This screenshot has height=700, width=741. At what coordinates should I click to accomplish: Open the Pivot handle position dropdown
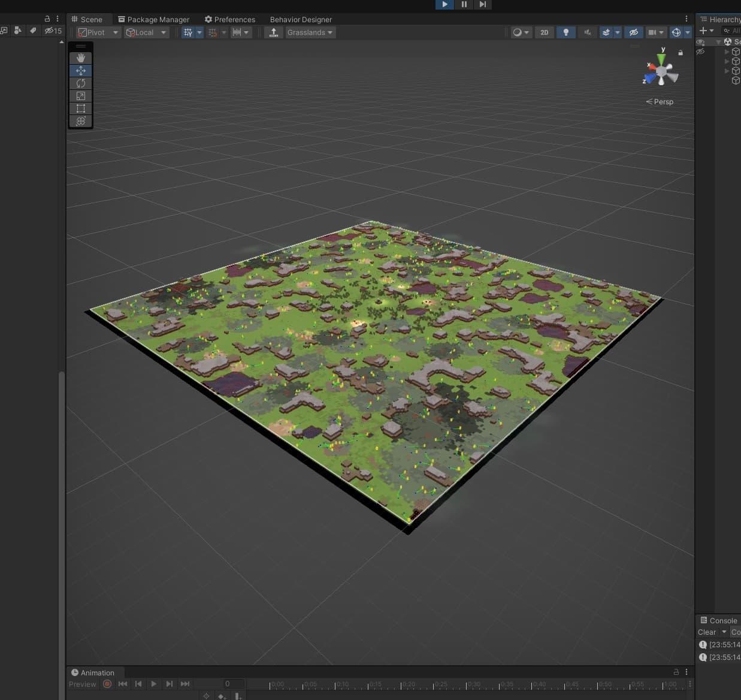(98, 32)
